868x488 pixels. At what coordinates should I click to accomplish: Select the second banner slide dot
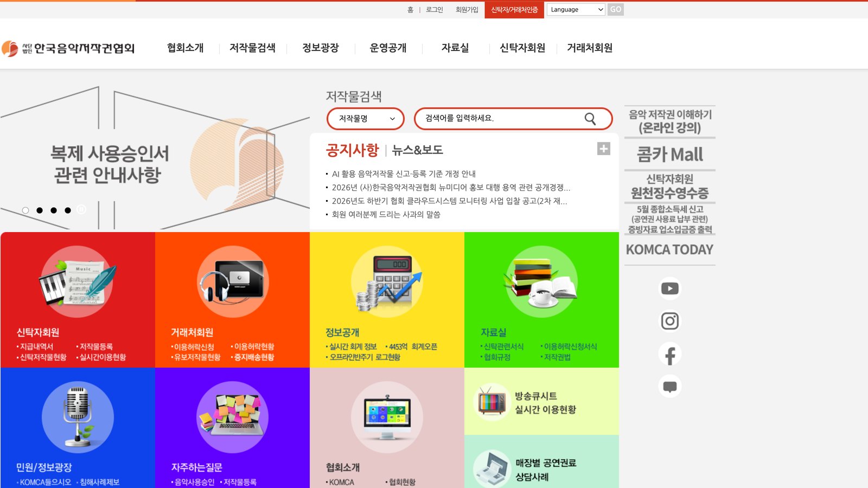click(40, 210)
